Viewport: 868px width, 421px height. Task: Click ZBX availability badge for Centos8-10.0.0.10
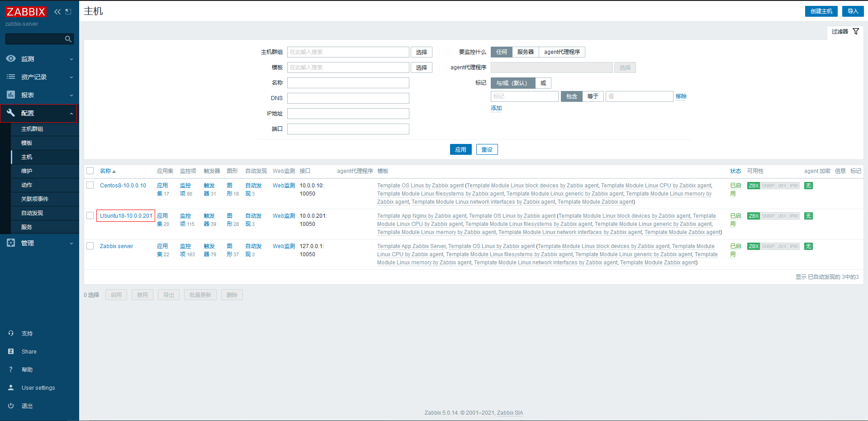(x=754, y=186)
